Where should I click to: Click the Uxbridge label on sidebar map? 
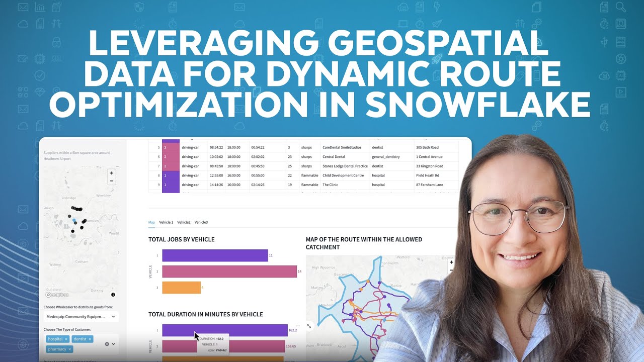tap(68, 198)
